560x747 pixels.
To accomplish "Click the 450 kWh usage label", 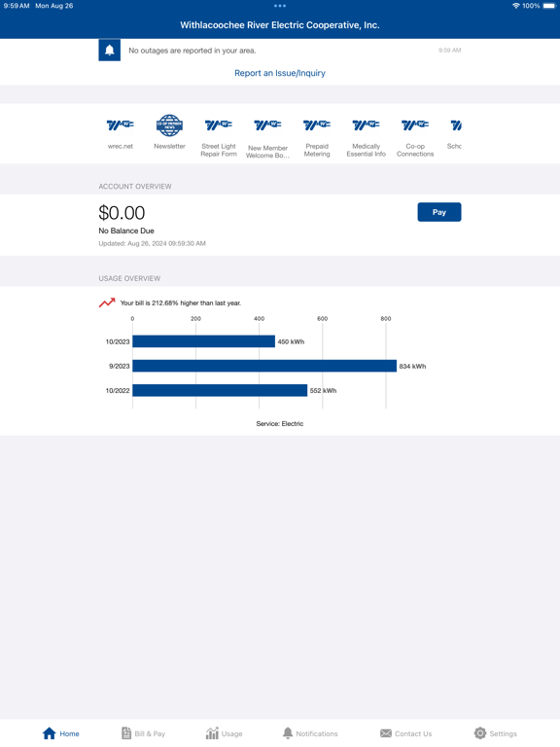I will coord(291,341).
